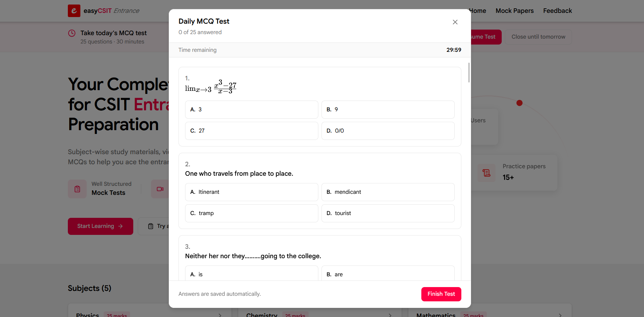Click the Finish Test button
The image size is (644, 317).
pyautogui.click(x=441, y=294)
